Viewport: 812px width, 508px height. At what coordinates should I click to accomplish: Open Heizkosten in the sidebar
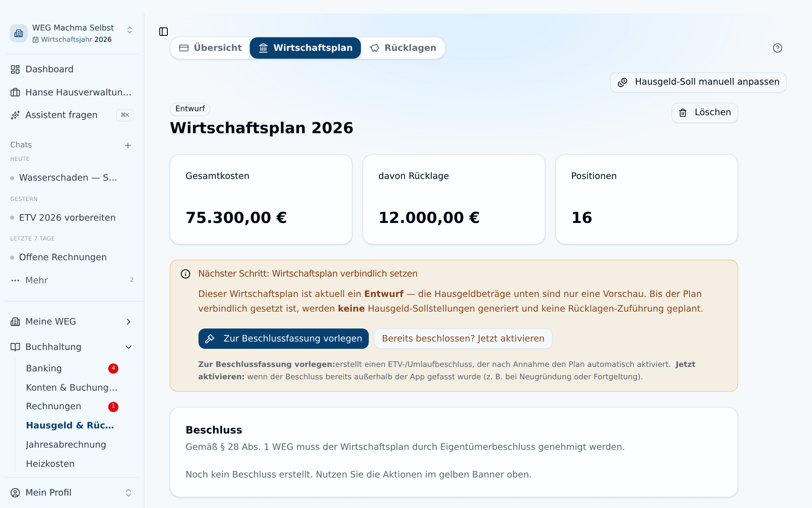point(50,464)
